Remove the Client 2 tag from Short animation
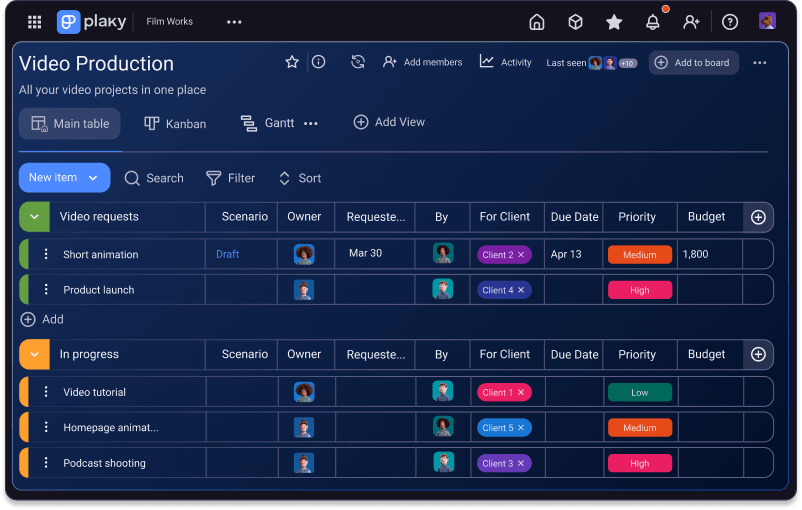 [x=521, y=255]
